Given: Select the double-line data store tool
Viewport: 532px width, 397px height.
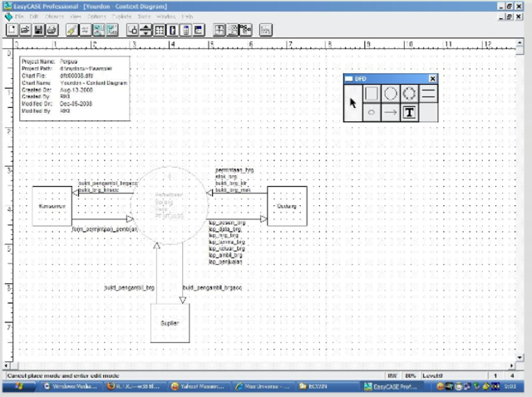Looking at the screenshot, I should tap(428, 93).
